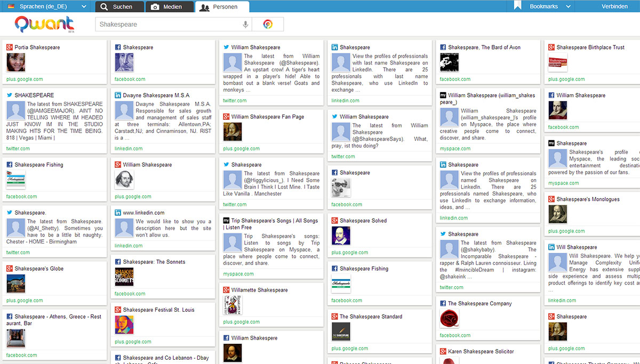Click Google+ icon beside Willamette Shakespeare

[226, 290]
